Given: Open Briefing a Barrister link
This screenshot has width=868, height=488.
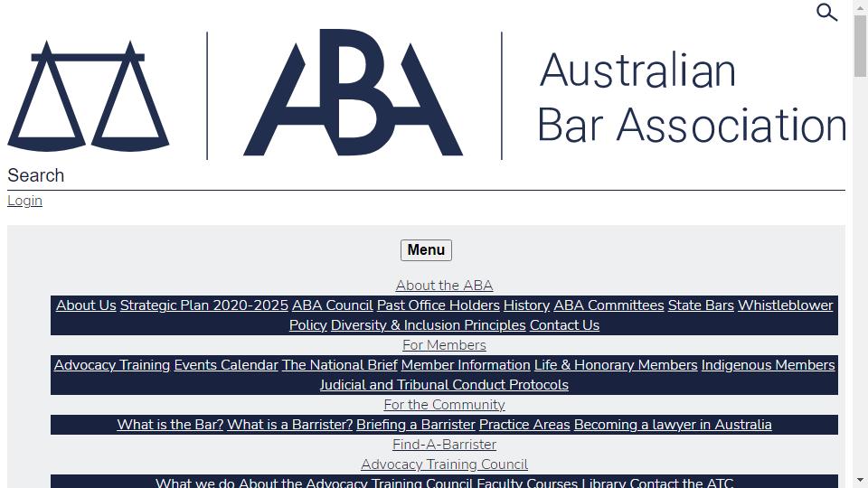Looking at the screenshot, I should click(x=416, y=425).
